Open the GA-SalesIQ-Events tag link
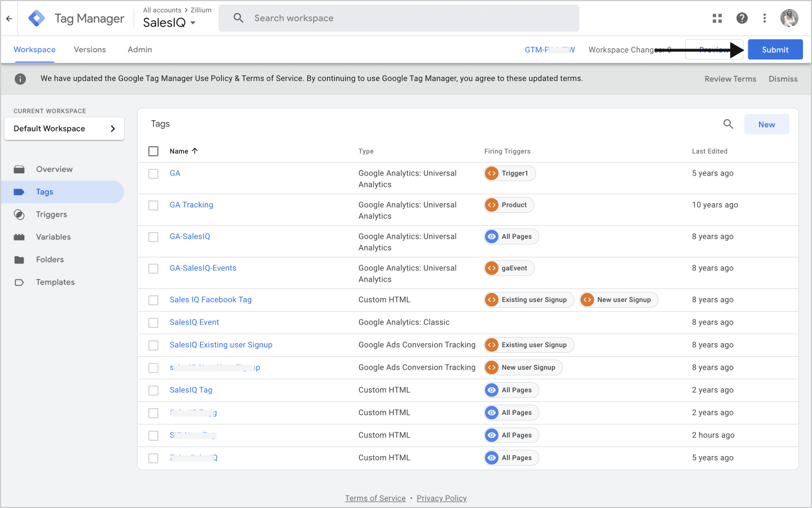Image resolution: width=812 pixels, height=508 pixels. click(203, 268)
